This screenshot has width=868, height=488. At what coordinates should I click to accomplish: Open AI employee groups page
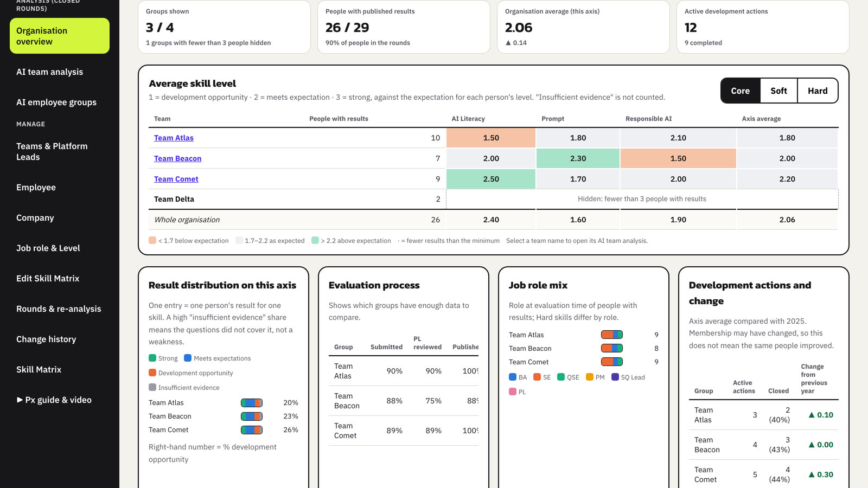[60, 102]
